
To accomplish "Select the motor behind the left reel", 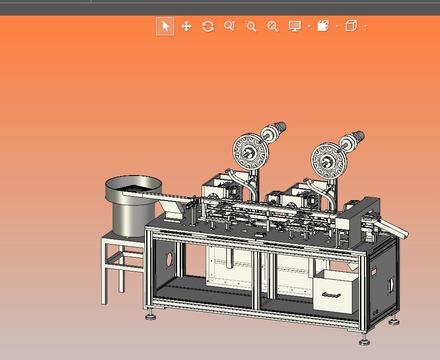I will pyautogui.click(x=274, y=131).
